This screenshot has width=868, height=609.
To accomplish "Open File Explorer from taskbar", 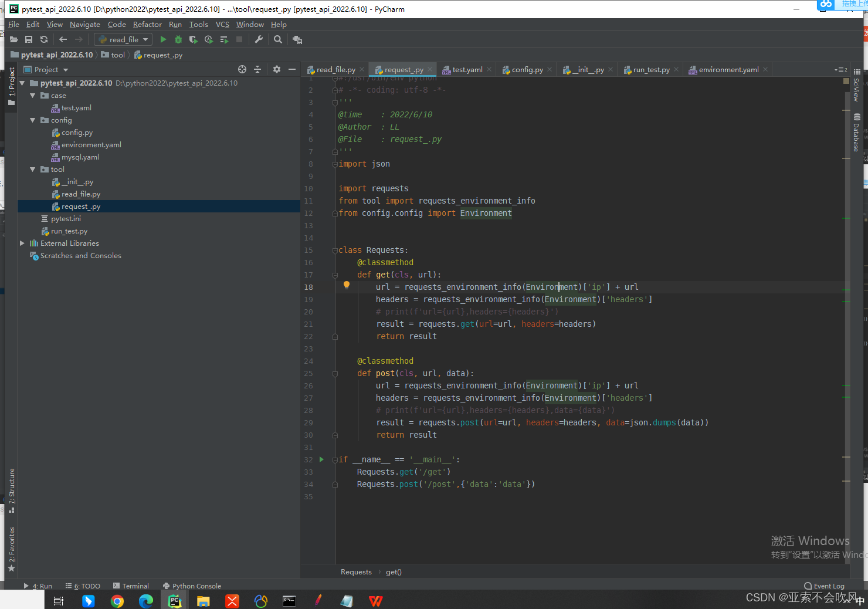I will [x=203, y=601].
